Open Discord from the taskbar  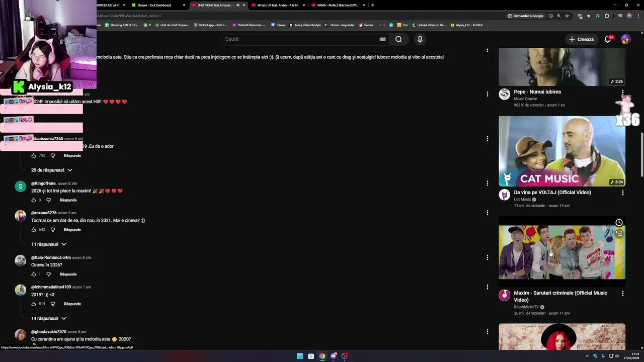point(333,356)
